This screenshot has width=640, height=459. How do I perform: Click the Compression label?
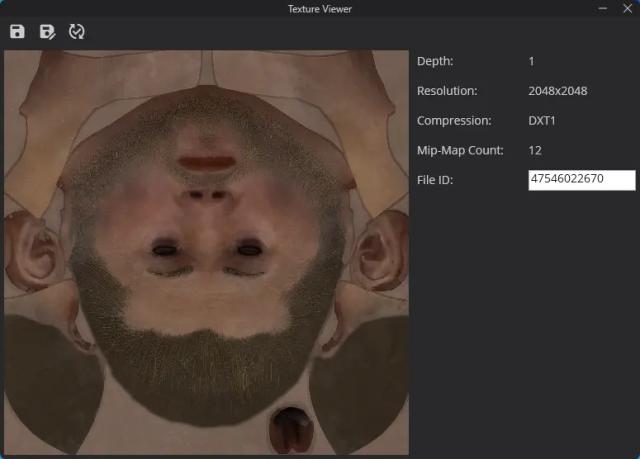(454, 121)
